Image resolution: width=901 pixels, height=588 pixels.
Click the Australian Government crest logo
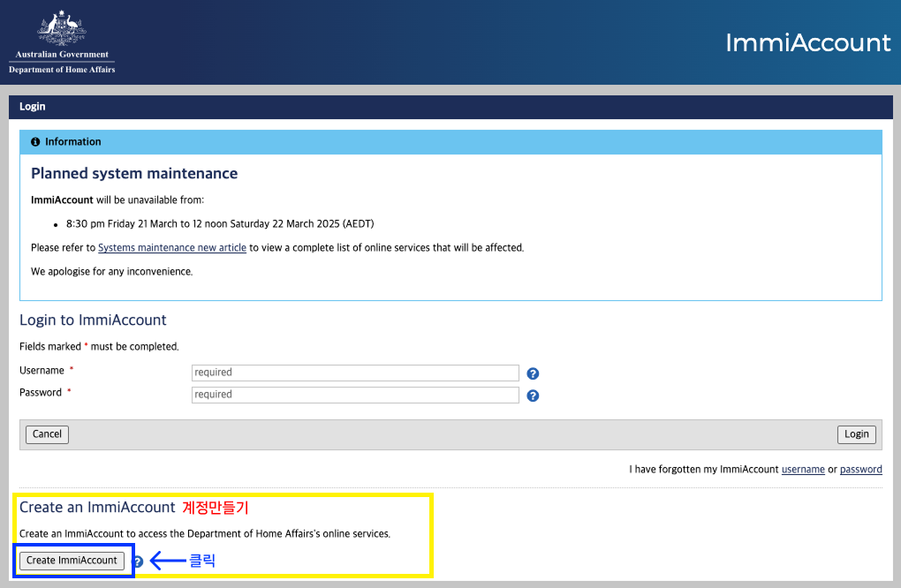tap(62, 27)
